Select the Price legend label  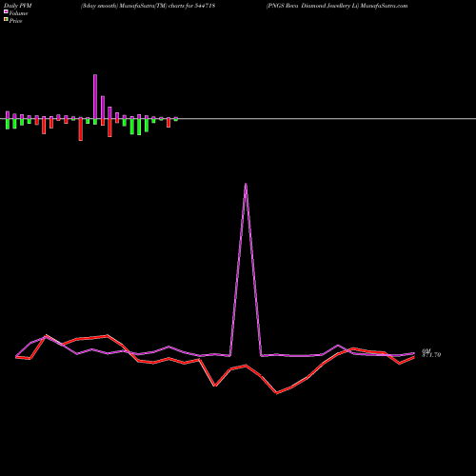click(x=15, y=21)
